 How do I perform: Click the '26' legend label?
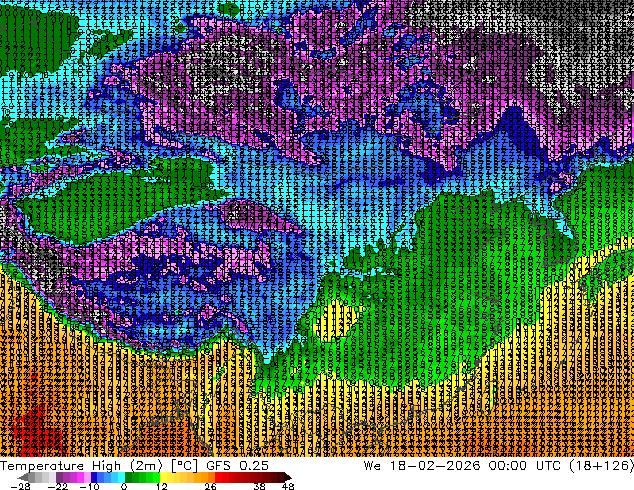(x=210, y=486)
